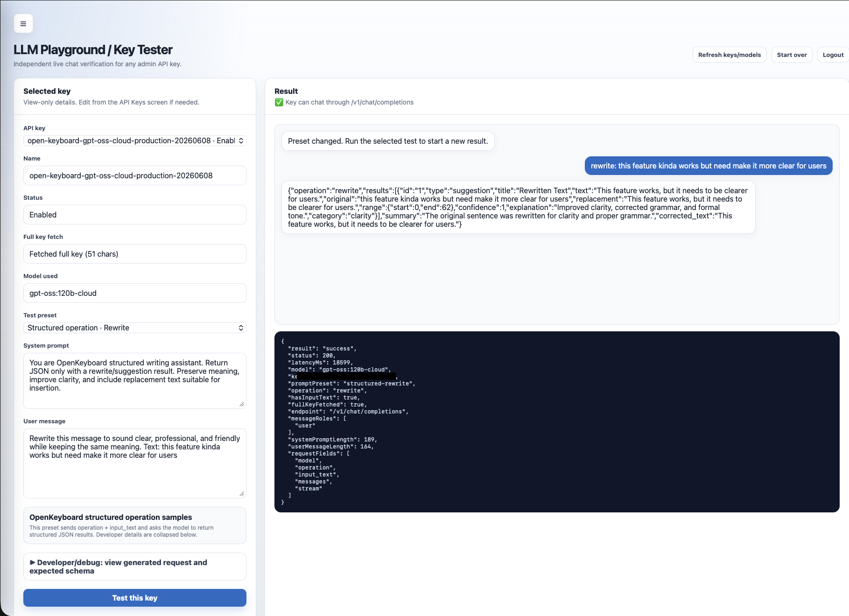The width and height of the screenshot is (849, 616).
Task: Click 'LLM Playground / Key Tester' title
Action: 93,49
